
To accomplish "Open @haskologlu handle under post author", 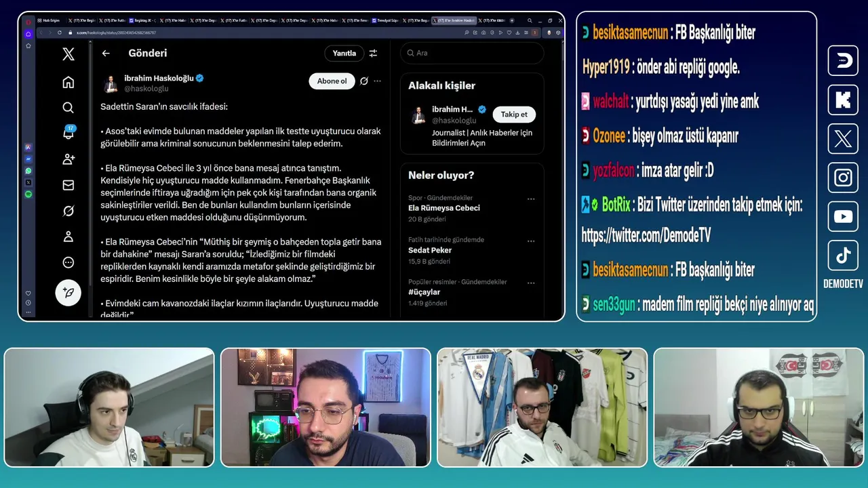I will 146,89.
